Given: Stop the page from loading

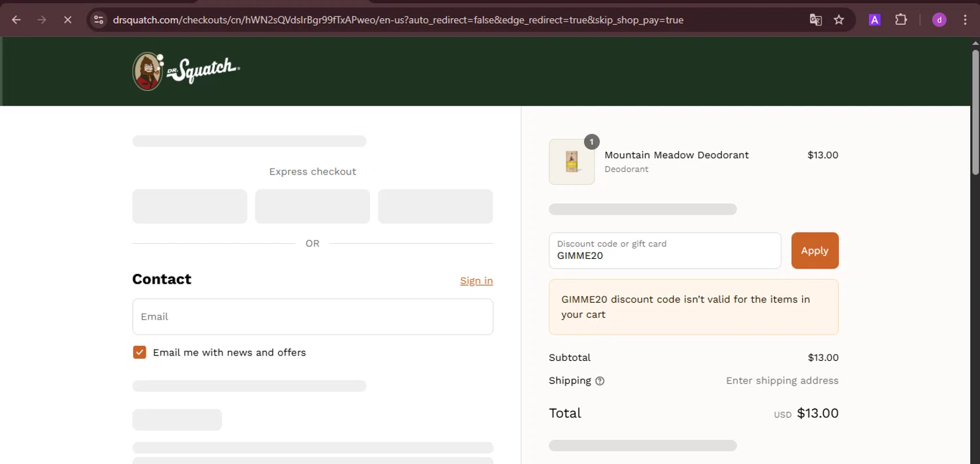Looking at the screenshot, I should (67, 20).
